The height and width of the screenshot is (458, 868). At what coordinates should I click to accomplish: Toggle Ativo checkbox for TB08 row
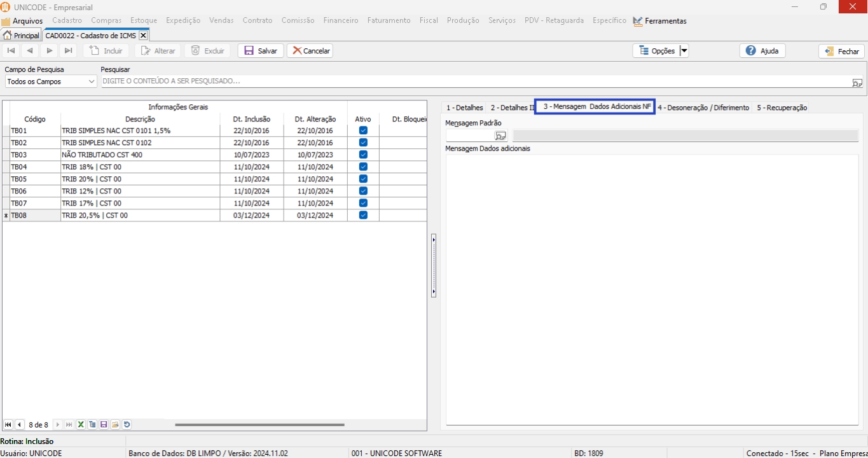(363, 216)
